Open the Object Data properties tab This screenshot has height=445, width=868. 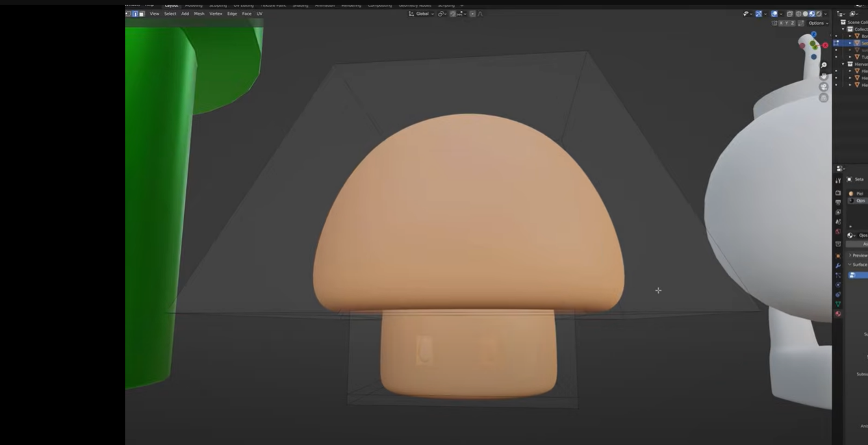(x=838, y=304)
